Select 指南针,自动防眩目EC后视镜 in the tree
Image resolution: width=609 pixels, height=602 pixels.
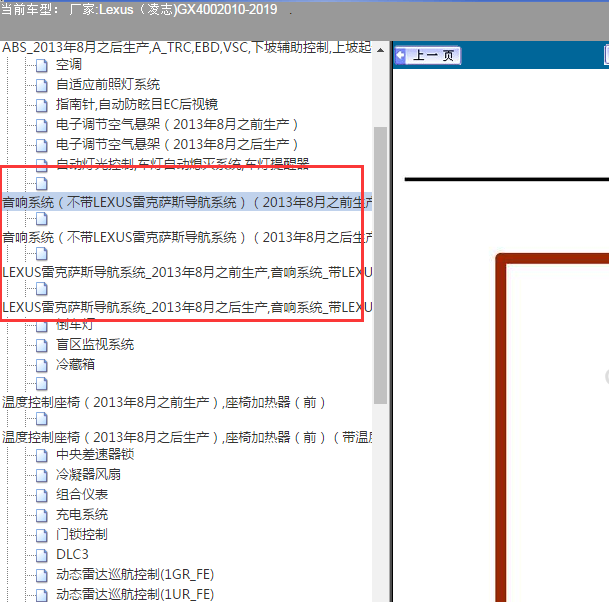click(x=137, y=104)
